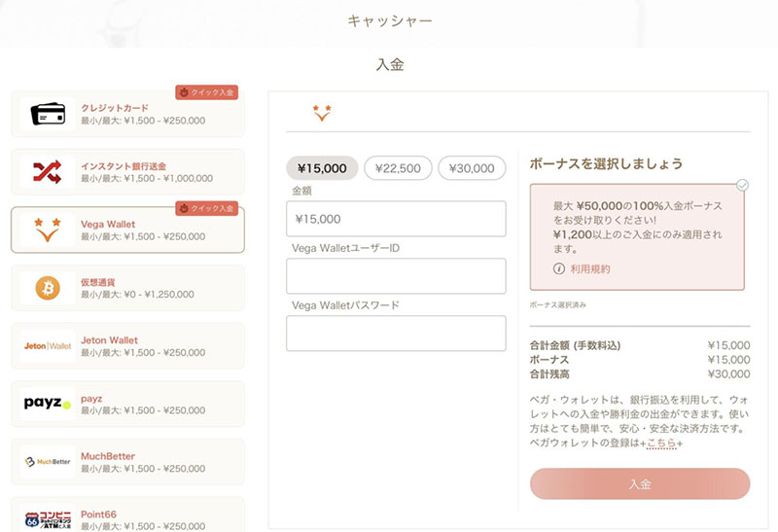Click the Vega Wallet logo in the form header
This screenshot has width=778, height=532.
tap(322, 113)
